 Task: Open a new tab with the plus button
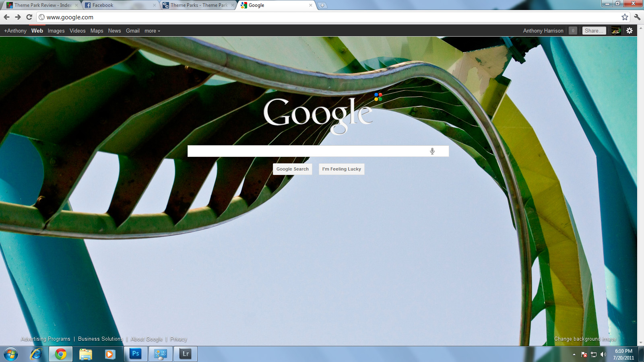(322, 5)
